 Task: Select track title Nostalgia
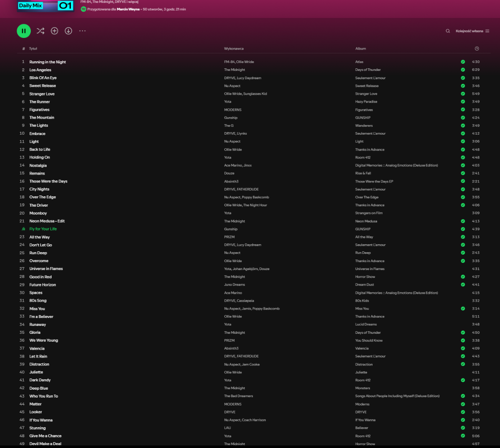(38, 165)
